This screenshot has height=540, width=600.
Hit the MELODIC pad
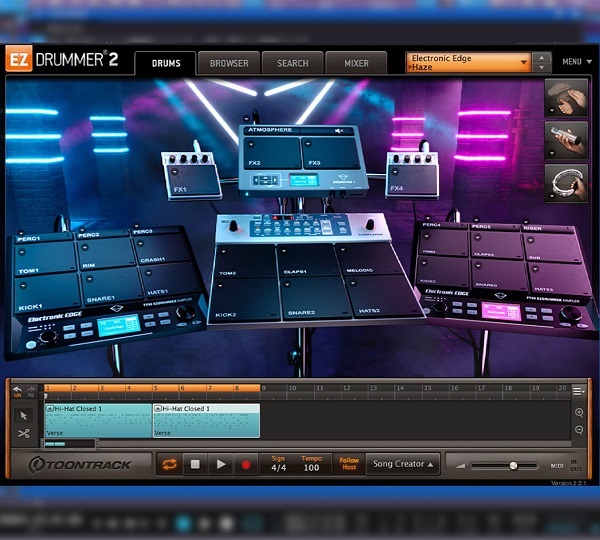coord(365,259)
